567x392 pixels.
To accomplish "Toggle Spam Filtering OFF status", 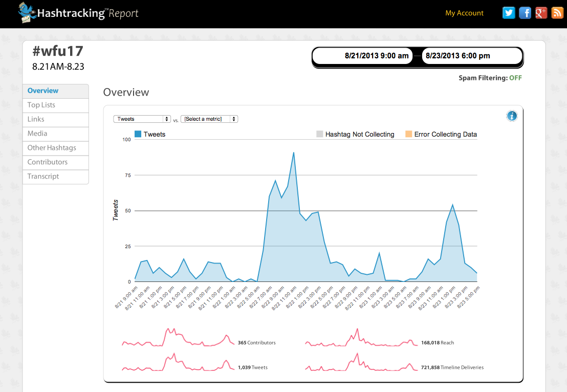I will 515,78.
